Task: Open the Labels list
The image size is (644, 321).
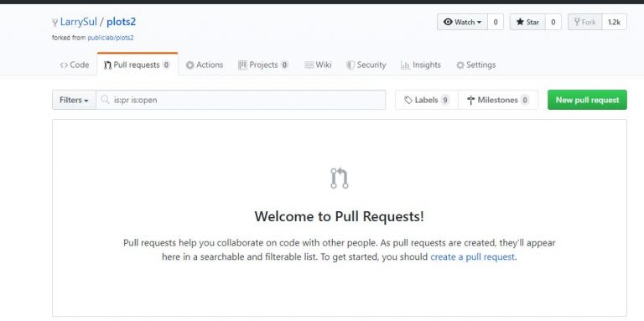Action: point(427,100)
